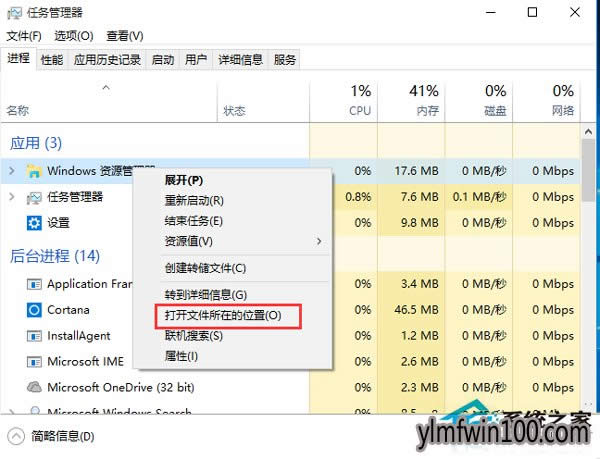The height and width of the screenshot is (459, 600).
Task: Click the 0.1 MB/秒 disk value
Action: (x=479, y=197)
